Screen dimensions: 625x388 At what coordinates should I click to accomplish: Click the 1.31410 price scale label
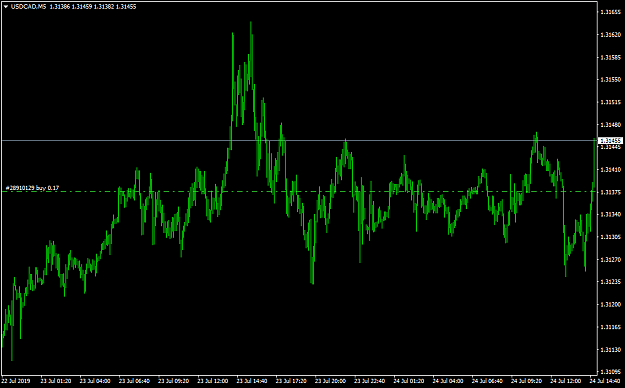point(610,170)
